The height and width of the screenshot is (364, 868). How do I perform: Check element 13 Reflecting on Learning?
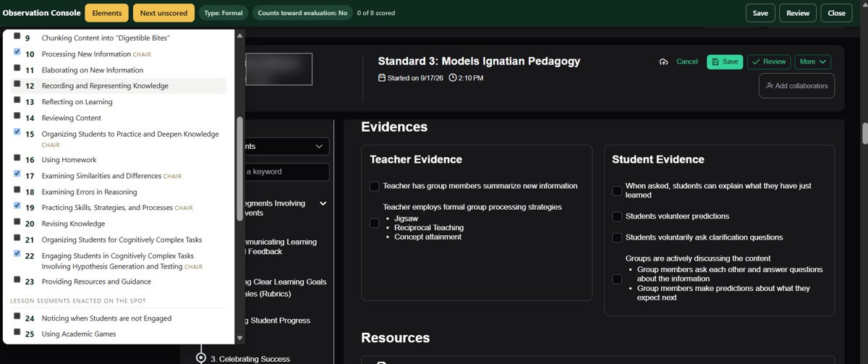(17, 101)
